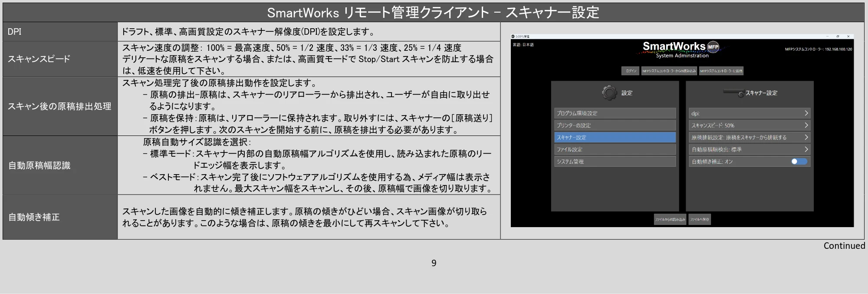Expand the dpi setting row chevron
This screenshot has height=294, width=868.
[806, 113]
